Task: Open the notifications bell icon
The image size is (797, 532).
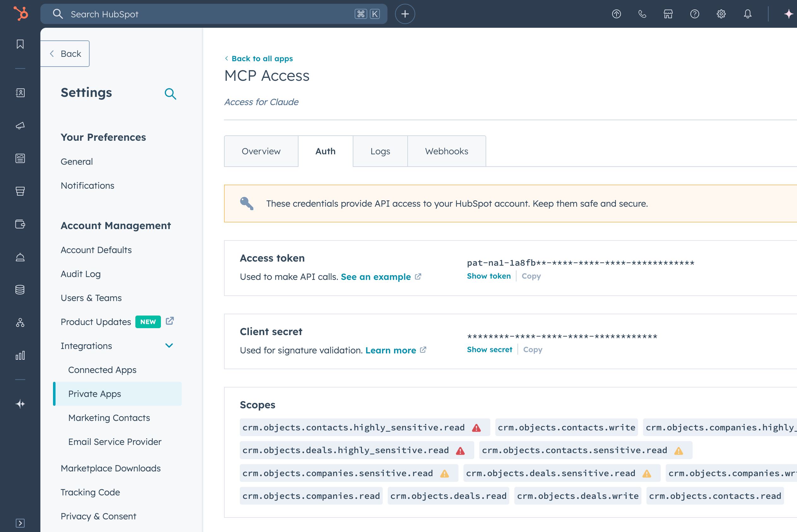Action: pyautogui.click(x=747, y=14)
